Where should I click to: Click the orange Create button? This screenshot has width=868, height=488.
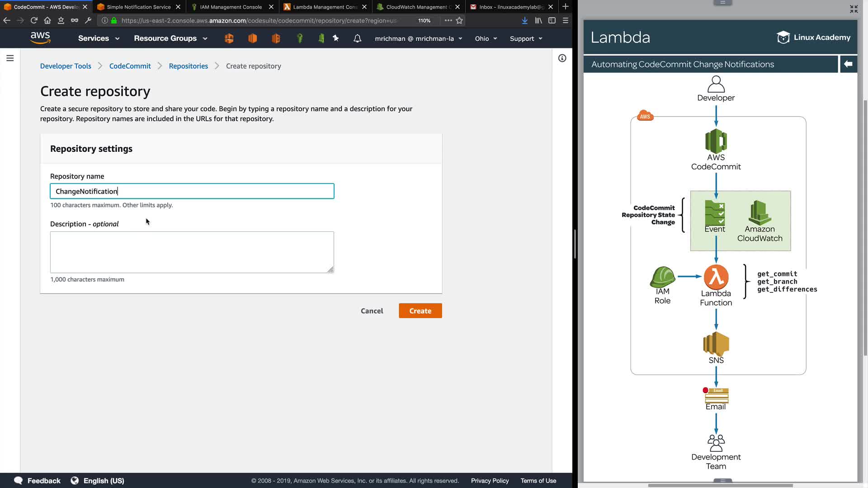click(420, 311)
